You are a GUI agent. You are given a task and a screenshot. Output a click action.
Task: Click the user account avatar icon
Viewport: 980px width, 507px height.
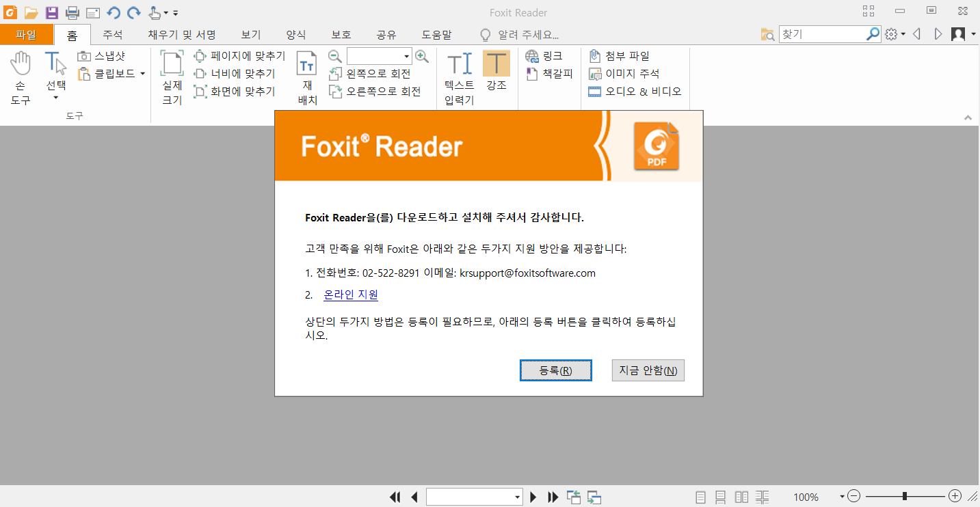(x=958, y=34)
